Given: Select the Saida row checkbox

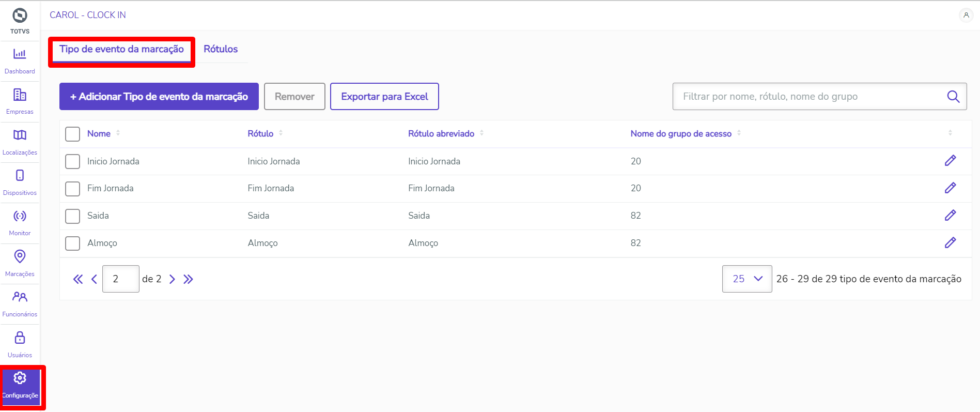Looking at the screenshot, I should point(73,216).
